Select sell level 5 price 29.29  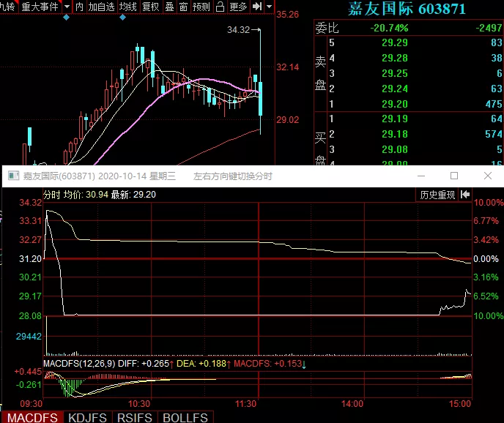point(395,42)
